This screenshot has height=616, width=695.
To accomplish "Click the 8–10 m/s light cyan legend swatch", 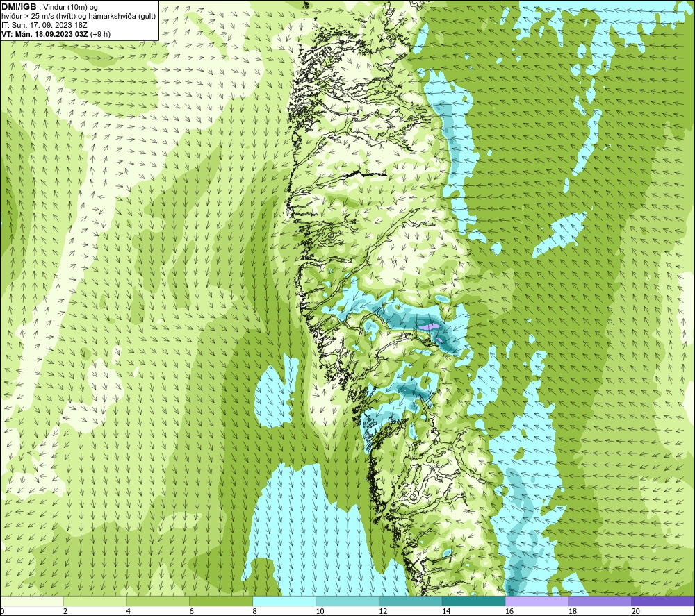I will (x=284, y=601).
